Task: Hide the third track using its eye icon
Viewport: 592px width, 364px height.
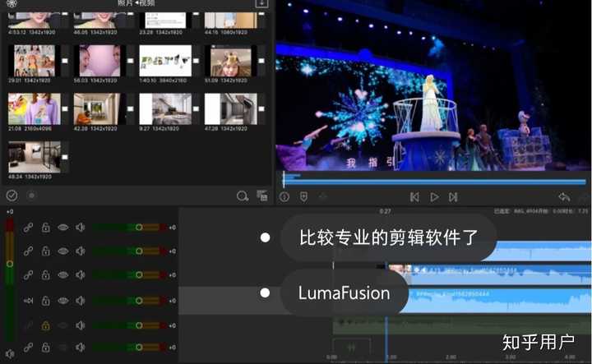Action: (x=63, y=275)
